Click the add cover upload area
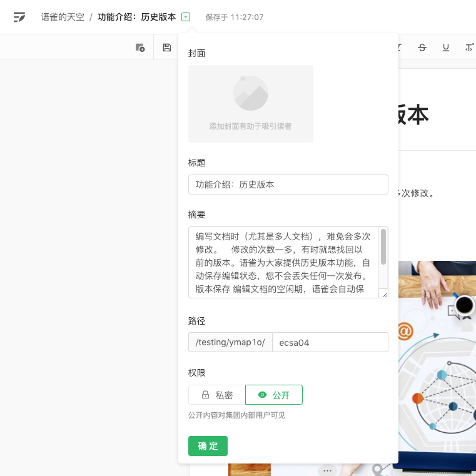The image size is (476, 476). click(250, 126)
